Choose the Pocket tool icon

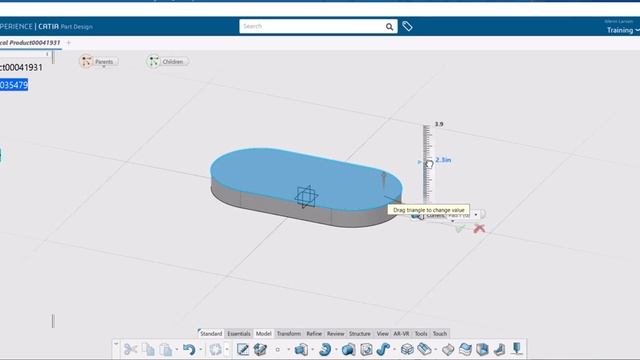348,349
